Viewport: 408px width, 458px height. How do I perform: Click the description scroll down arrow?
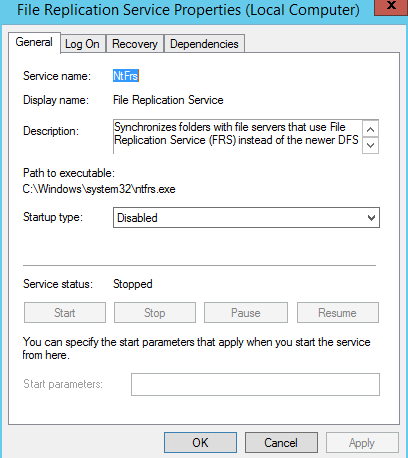[x=370, y=145]
